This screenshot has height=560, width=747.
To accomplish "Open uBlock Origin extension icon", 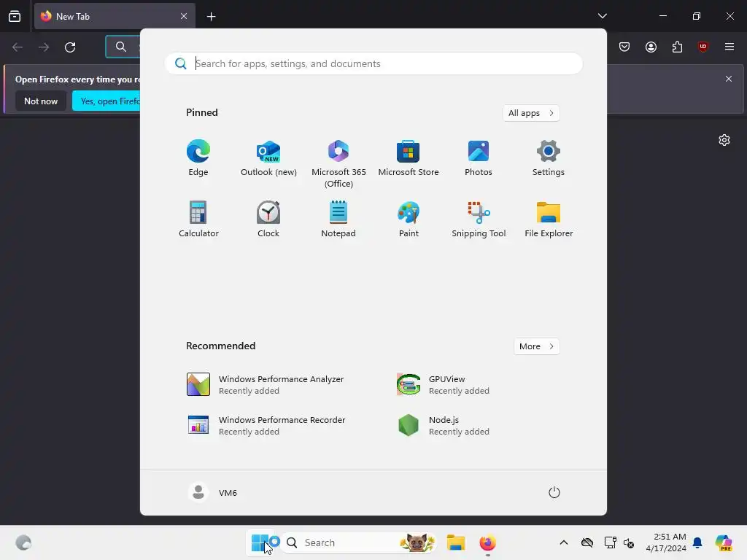I will pos(703,47).
